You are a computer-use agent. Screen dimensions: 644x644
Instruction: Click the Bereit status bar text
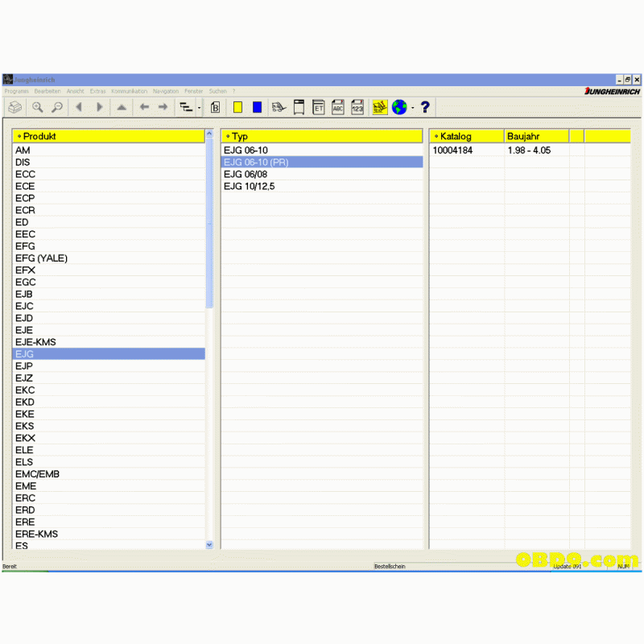(10, 567)
